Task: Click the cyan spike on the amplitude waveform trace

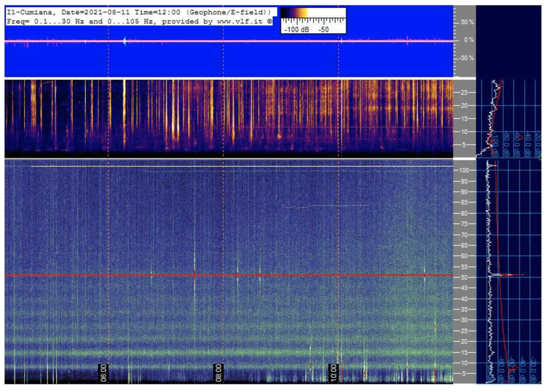Action: click(x=125, y=41)
